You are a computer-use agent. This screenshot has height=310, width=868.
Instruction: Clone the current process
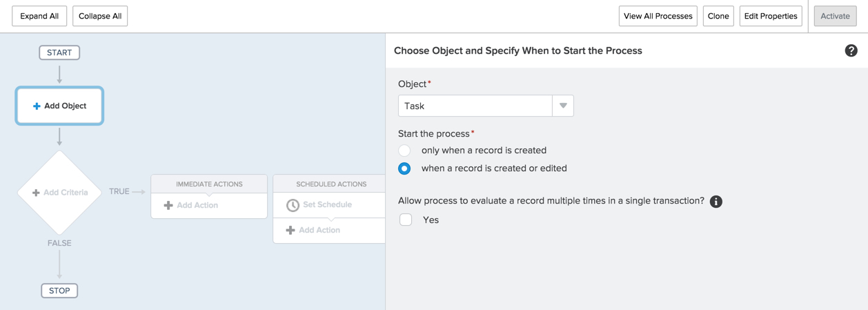pos(718,16)
